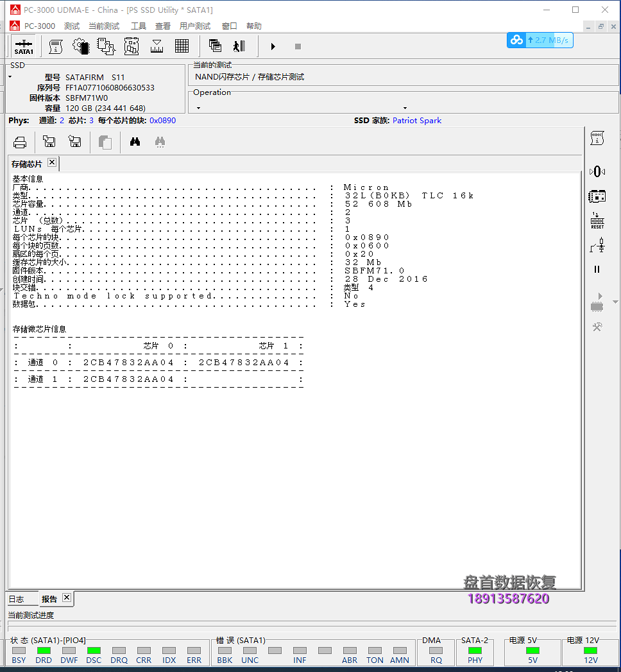This screenshot has width=621, height=672.
Task: Click the 当前测试进度 progress bar
Action: (312, 624)
